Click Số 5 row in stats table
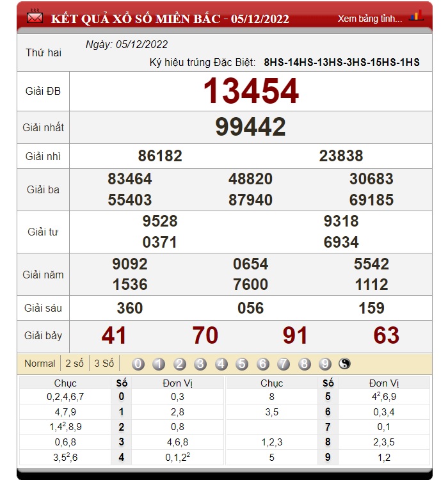Screen dimensions: 448x480 pyautogui.click(x=328, y=397)
